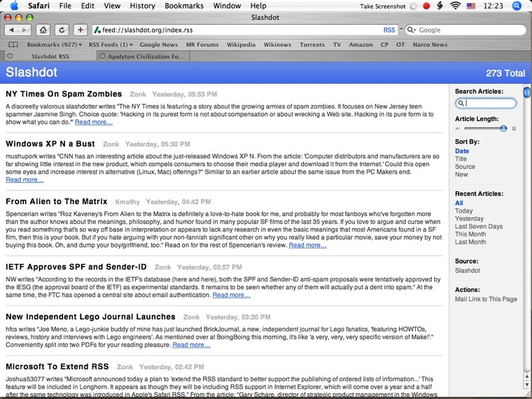Click Mail Link to This Page
The width and height of the screenshot is (532, 399).
485,299
